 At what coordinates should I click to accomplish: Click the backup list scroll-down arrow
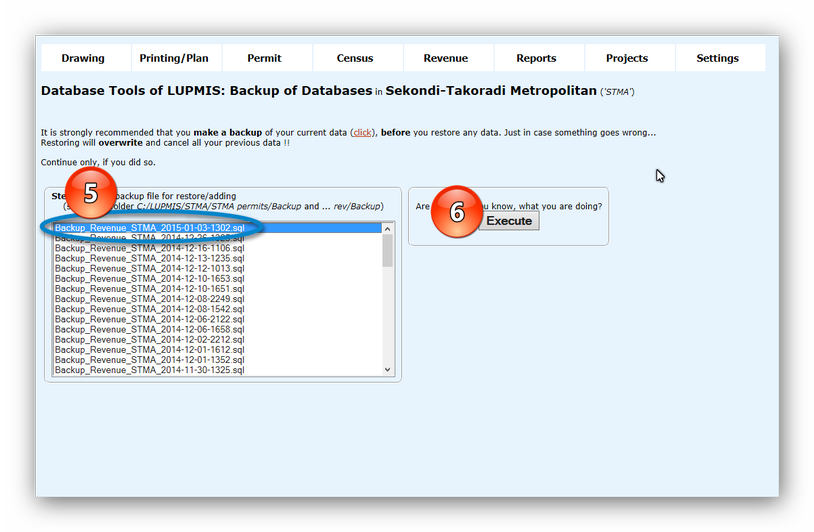click(387, 370)
